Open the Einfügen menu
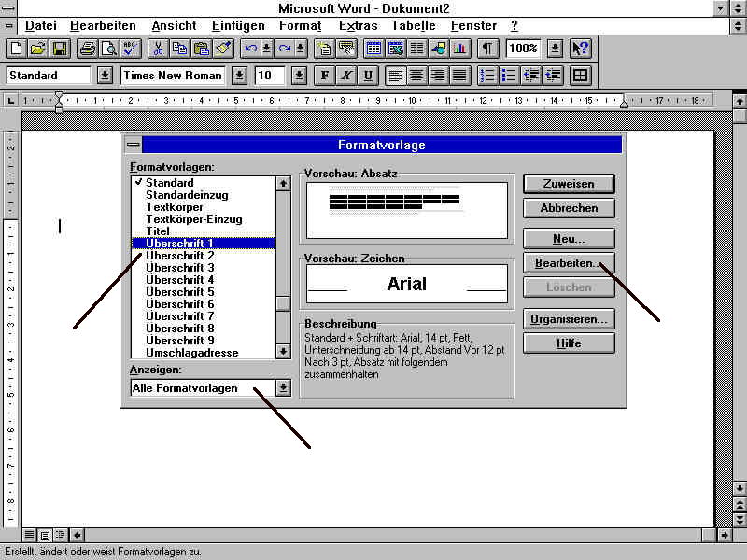The image size is (747, 560). click(238, 26)
